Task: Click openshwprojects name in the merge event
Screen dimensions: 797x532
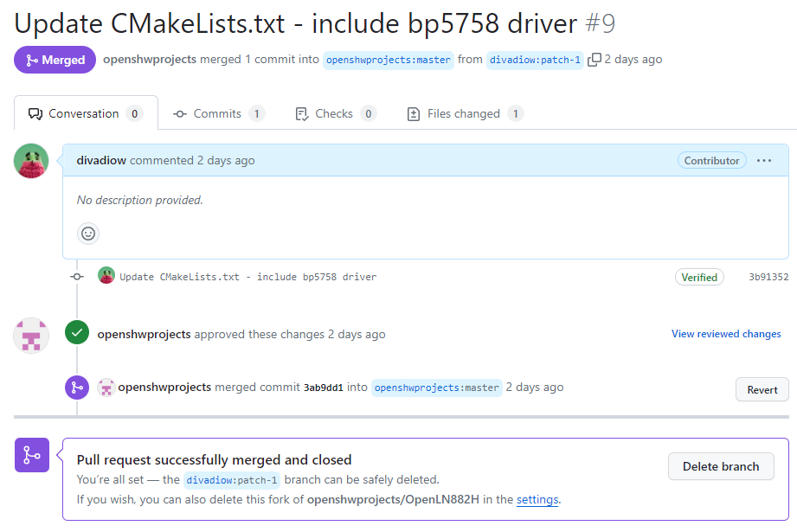Action: [x=164, y=388]
